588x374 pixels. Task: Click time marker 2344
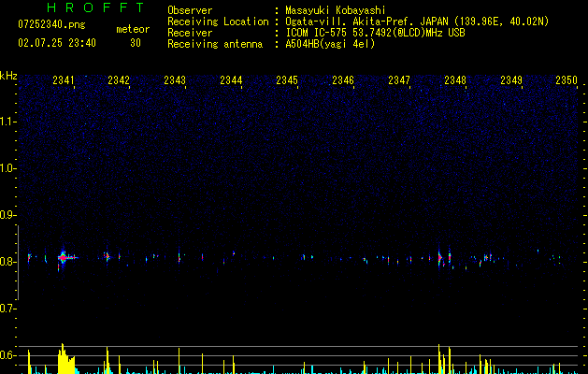click(x=231, y=80)
